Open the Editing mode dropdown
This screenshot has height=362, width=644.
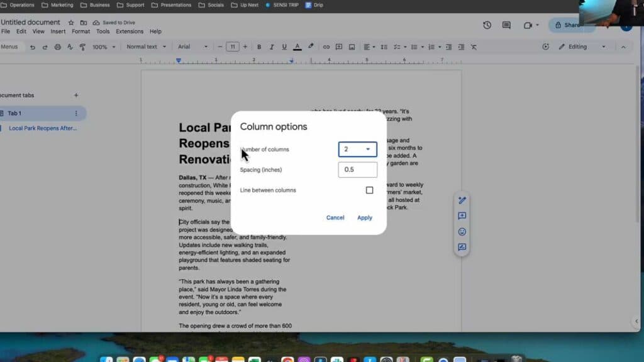[582, 47]
